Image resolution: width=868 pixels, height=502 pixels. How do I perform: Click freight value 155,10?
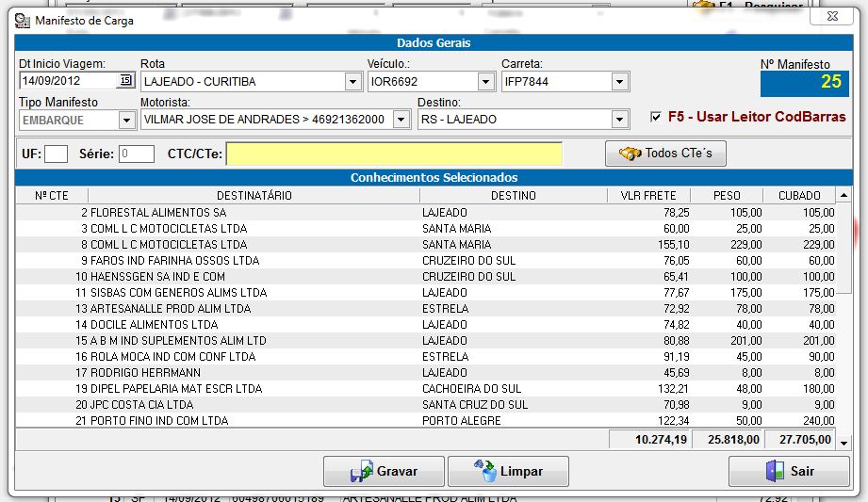pos(674,245)
